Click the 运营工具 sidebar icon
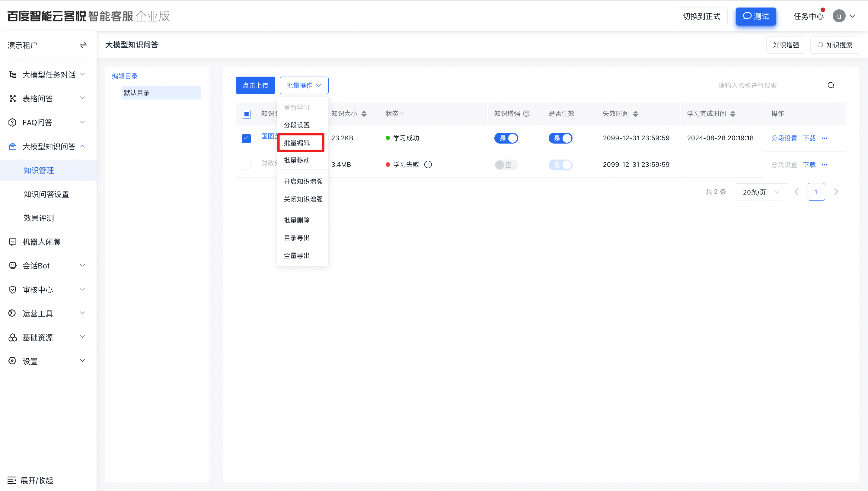 click(x=12, y=313)
